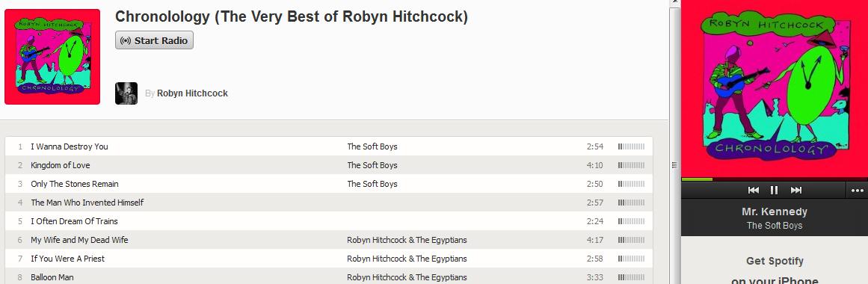Pause the currently playing track

(774, 191)
